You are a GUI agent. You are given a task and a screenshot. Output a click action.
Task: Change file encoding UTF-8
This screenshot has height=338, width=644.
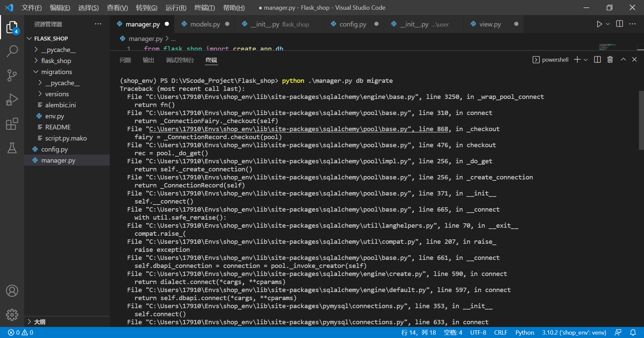pyautogui.click(x=478, y=333)
